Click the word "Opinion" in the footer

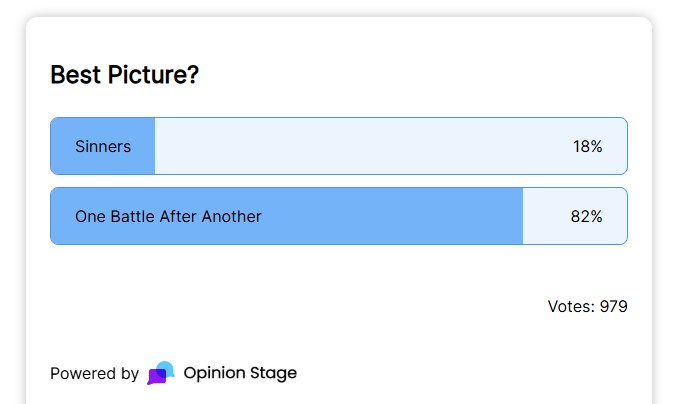214,374
